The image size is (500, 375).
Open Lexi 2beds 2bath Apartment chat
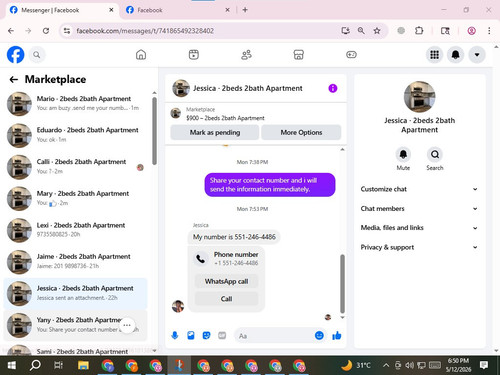[75, 230]
